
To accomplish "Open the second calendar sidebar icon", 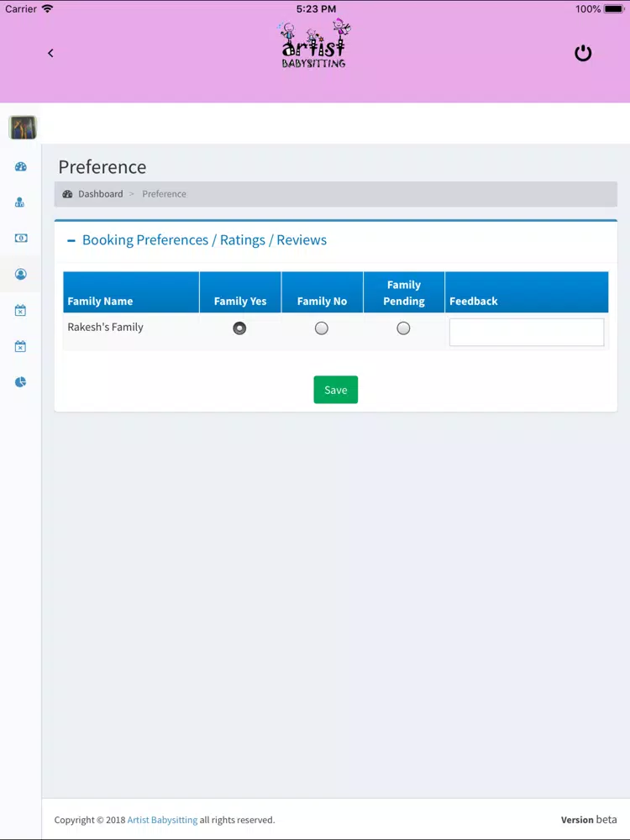I will click(x=20, y=346).
